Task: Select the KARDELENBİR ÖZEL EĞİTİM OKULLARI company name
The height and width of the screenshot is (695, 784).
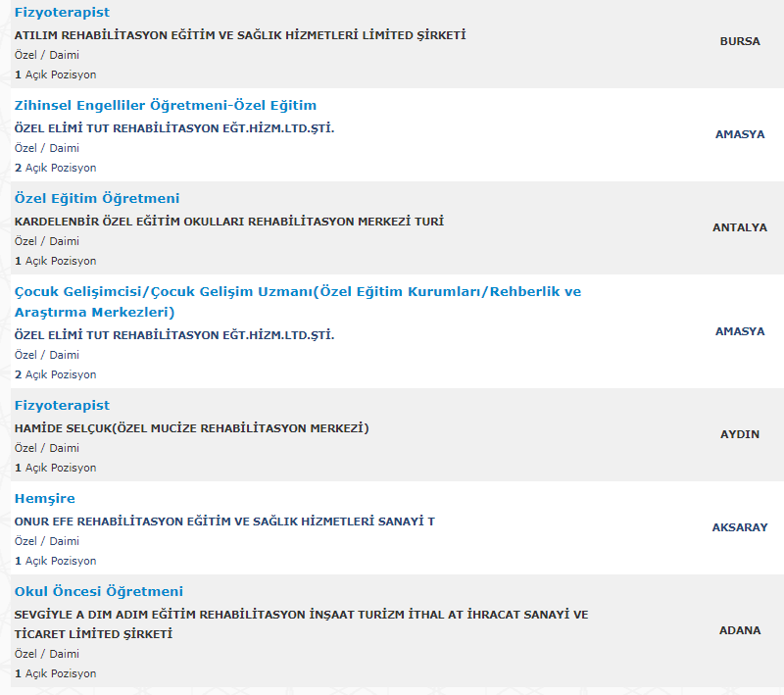Action: click(228, 222)
